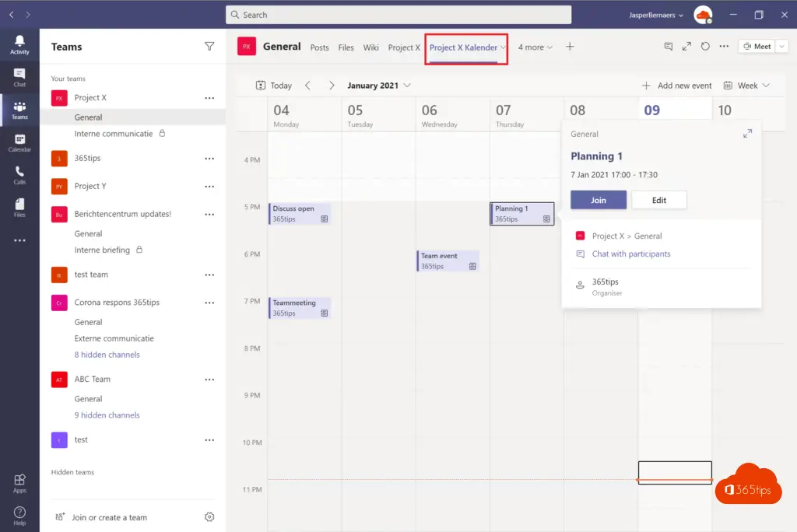Open the dropdown arrow beside Meet
Screen dimensions: 797x532
782,47
